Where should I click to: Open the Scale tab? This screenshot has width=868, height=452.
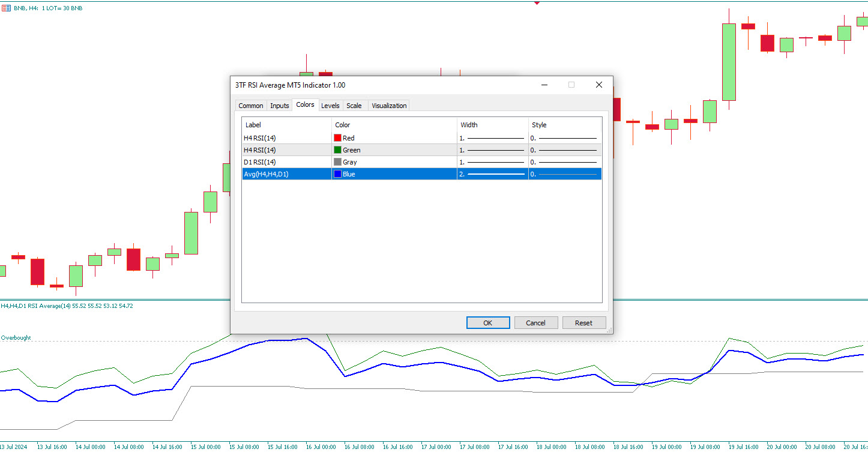pos(354,105)
